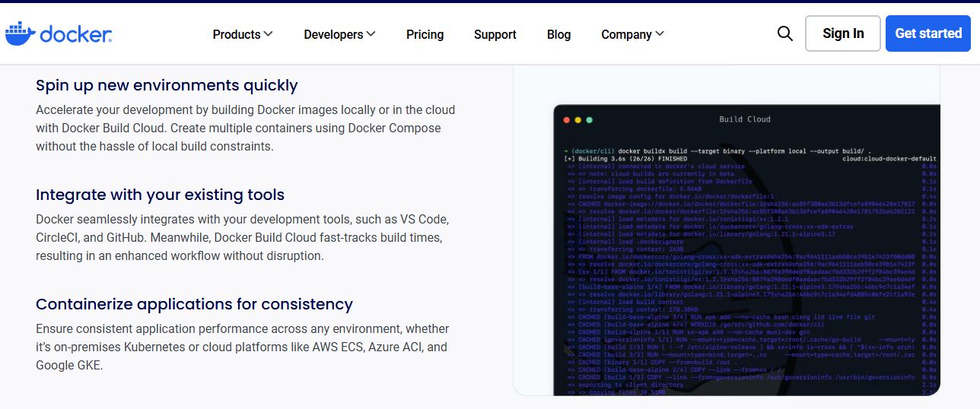The height and width of the screenshot is (409, 980).
Task: Click the yellow dot in terminal window
Action: pyautogui.click(x=577, y=120)
